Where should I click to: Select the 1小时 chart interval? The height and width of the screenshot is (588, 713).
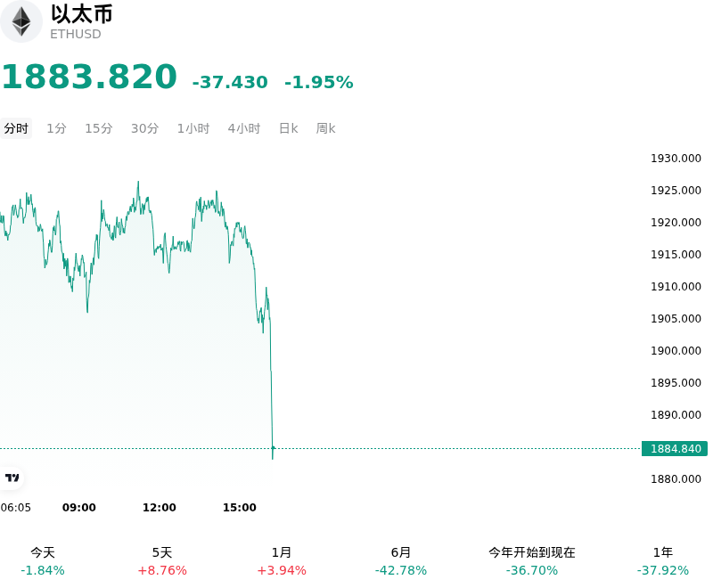(x=193, y=128)
